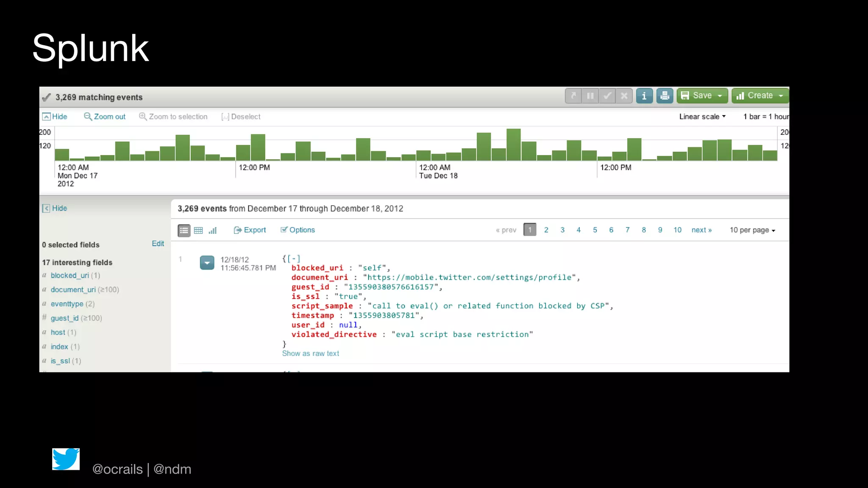Go to results page 5
The width and height of the screenshot is (868, 488).
pos(595,230)
